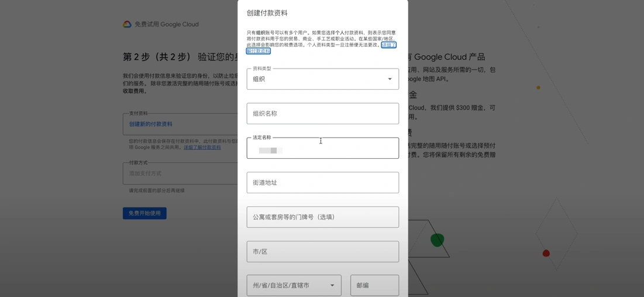
Task: Click the red dot graphic
Action: pyautogui.click(x=546, y=253)
